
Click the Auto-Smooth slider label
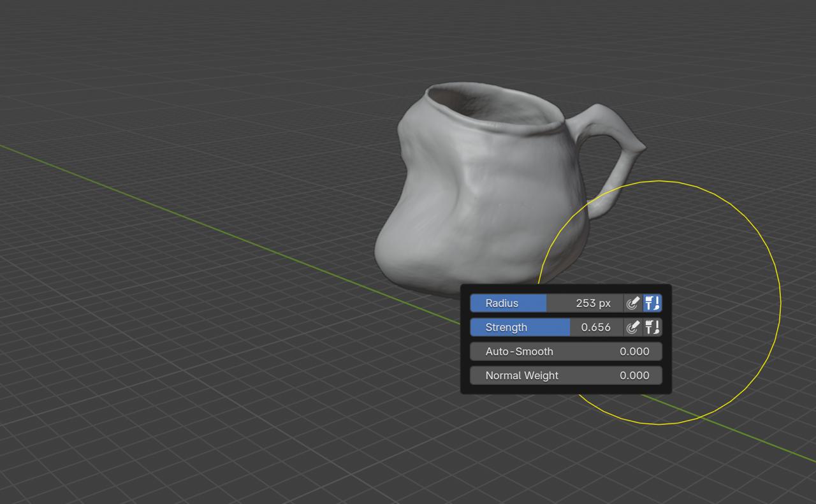519,352
